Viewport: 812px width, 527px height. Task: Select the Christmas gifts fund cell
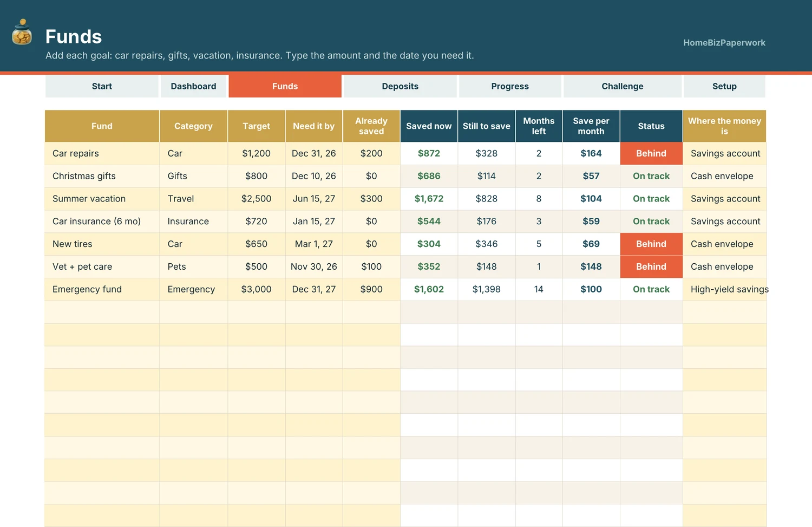[x=102, y=176]
